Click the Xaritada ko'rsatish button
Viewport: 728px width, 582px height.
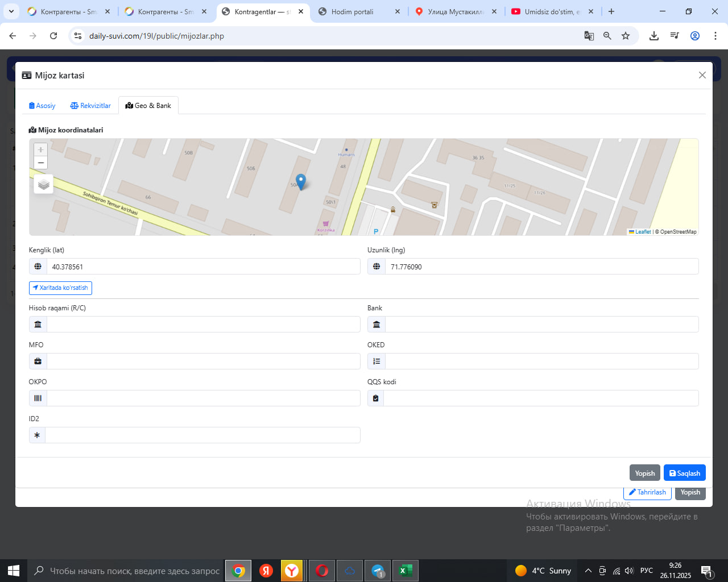60,288
